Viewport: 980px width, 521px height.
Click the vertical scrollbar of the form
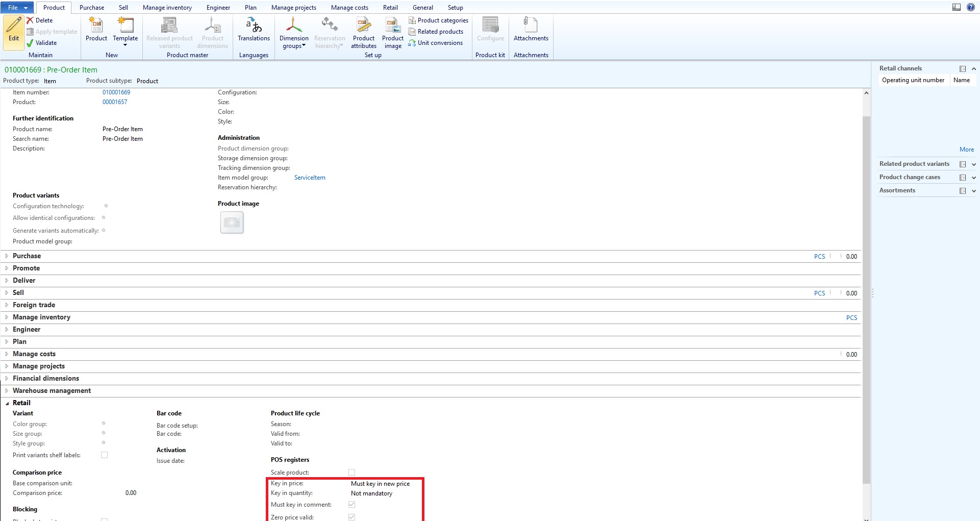coord(866,300)
